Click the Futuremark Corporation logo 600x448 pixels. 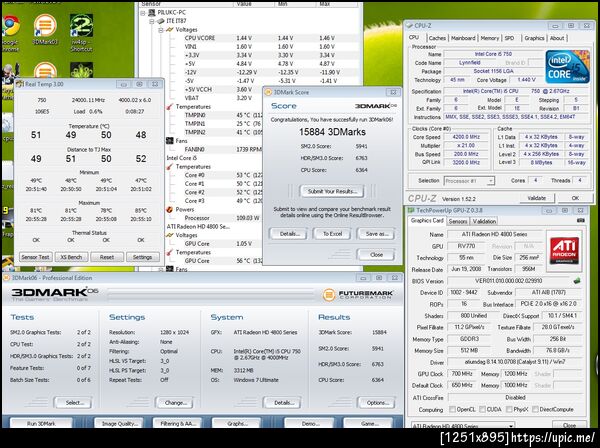click(x=357, y=295)
